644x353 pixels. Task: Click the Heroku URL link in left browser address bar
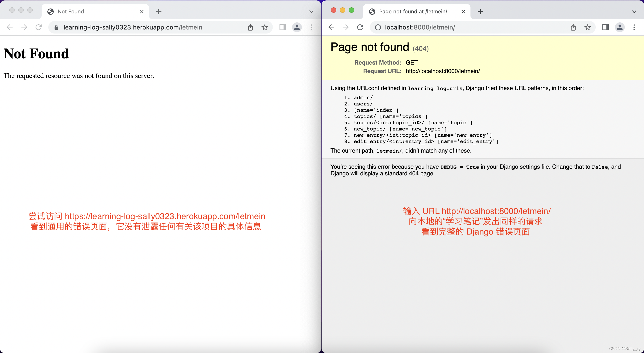(x=133, y=27)
